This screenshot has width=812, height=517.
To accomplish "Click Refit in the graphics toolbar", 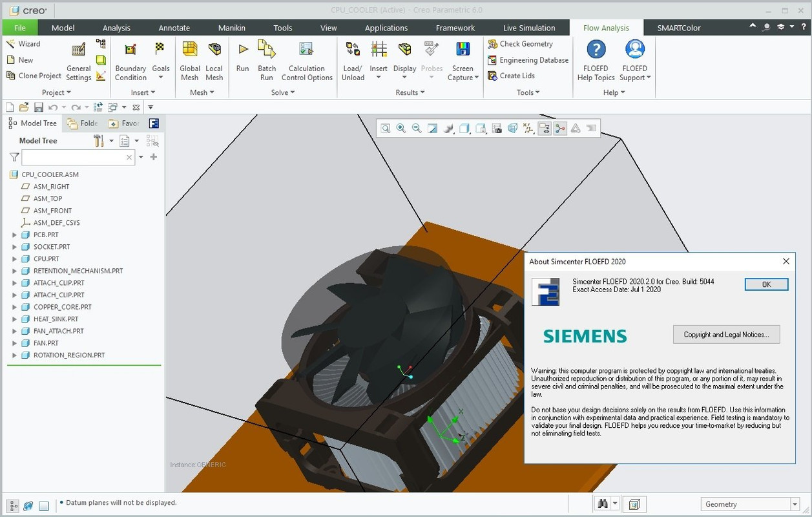I will [386, 129].
